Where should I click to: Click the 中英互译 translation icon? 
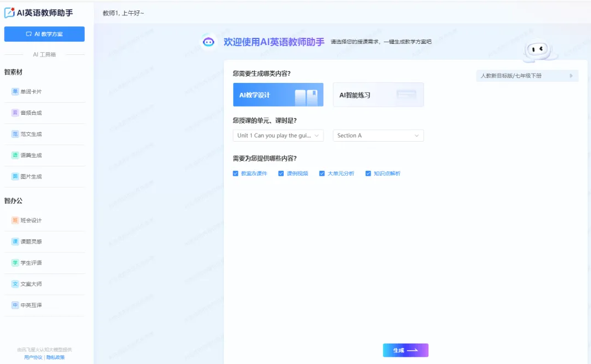pyautogui.click(x=15, y=305)
